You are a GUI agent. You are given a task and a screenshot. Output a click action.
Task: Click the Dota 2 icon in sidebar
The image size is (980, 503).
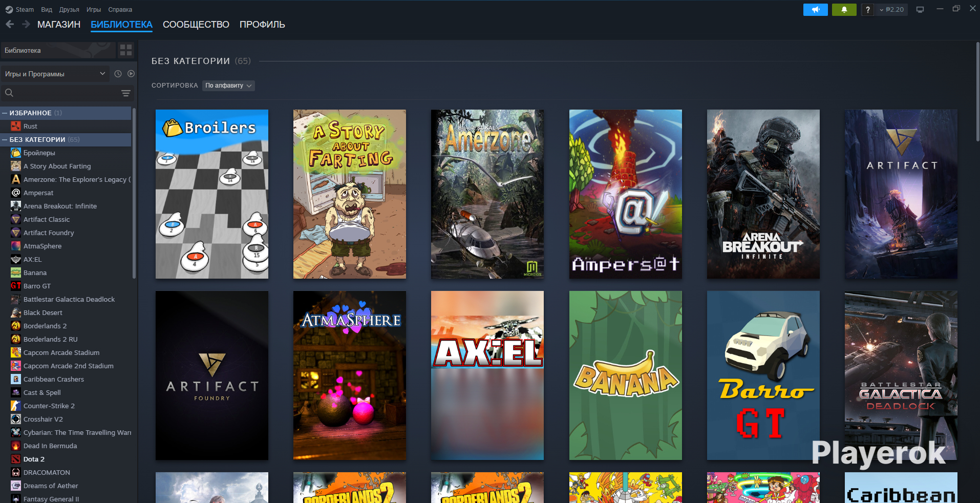pyautogui.click(x=16, y=459)
